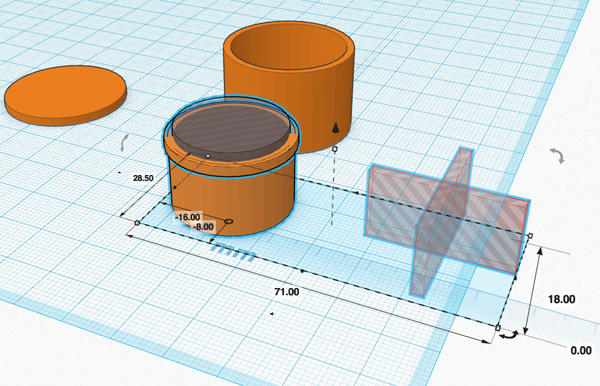Click the white handle below black cone
Image resolution: width=600 pixels, height=386 pixels.
(x=334, y=149)
